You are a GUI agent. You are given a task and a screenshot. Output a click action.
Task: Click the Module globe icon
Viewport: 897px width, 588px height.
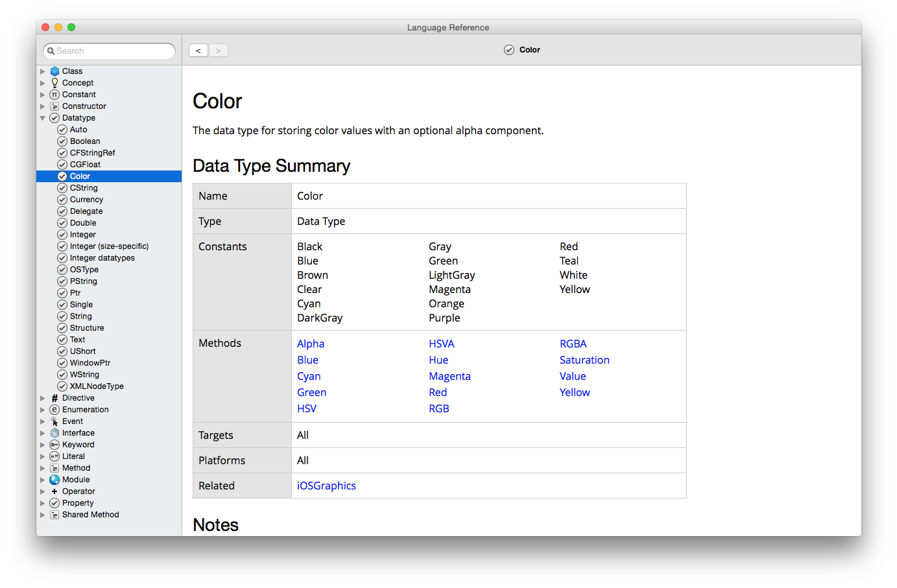(x=54, y=480)
